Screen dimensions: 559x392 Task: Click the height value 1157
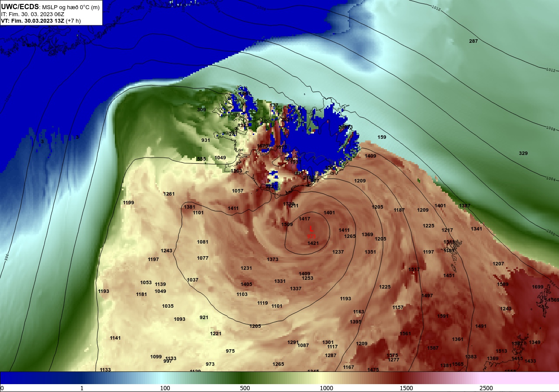[x=398, y=307]
